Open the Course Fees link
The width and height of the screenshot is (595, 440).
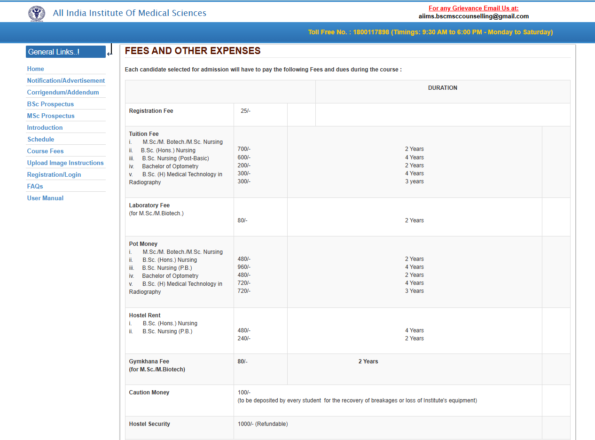pos(45,151)
